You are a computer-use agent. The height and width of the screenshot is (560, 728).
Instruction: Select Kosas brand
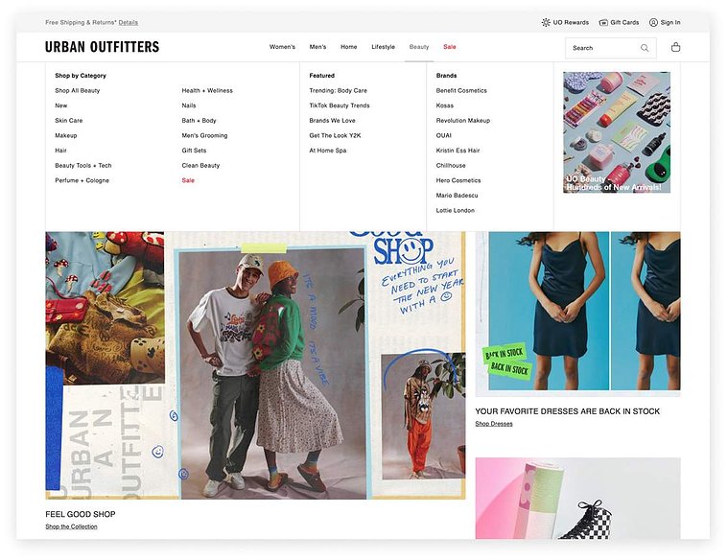tap(445, 105)
